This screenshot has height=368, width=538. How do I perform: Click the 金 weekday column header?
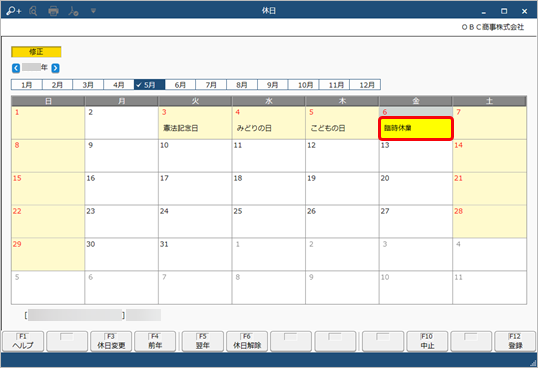[x=416, y=101]
